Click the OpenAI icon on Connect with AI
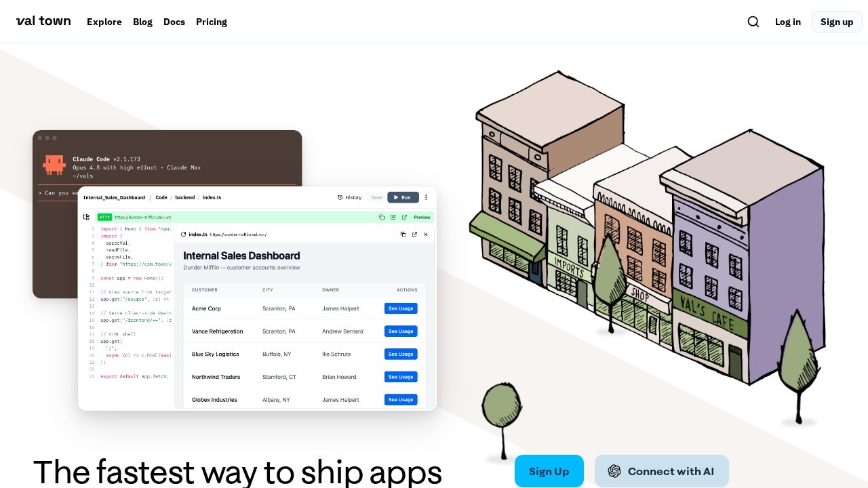Screen dimensions: 868x488 pos(614,471)
